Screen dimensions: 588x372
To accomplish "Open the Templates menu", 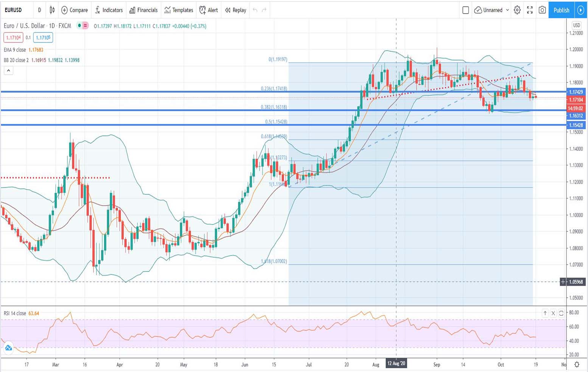I will coord(179,10).
